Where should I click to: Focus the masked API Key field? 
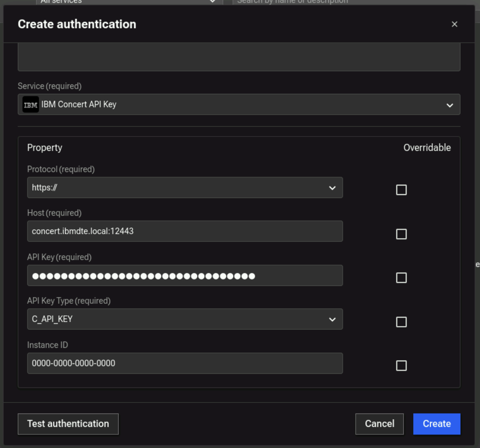(185, 276)
